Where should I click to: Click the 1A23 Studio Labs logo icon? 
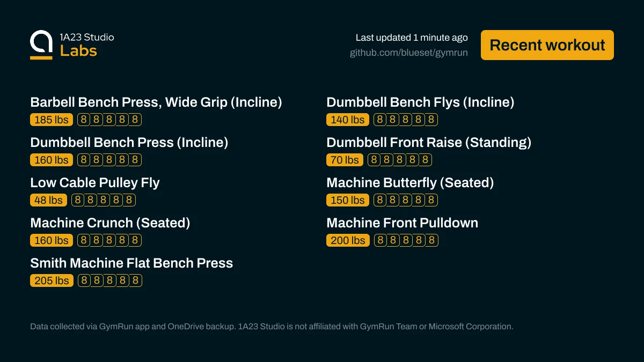pyautogui.click(x=41, y=44)
